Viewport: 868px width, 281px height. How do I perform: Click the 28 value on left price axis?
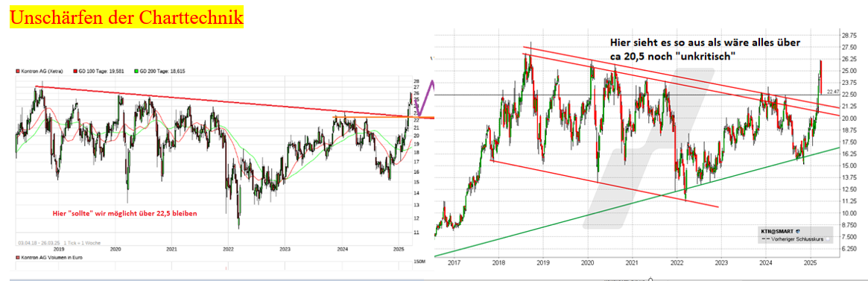pos(416,81)
